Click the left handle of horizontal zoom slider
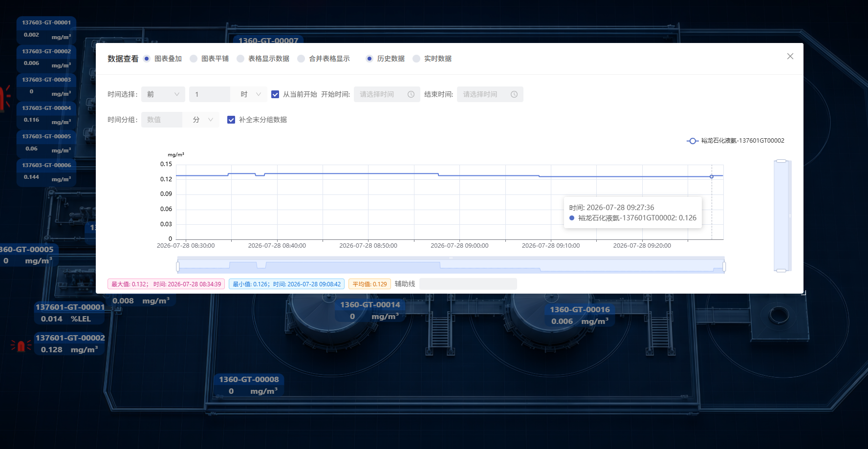 pos(178,266)
